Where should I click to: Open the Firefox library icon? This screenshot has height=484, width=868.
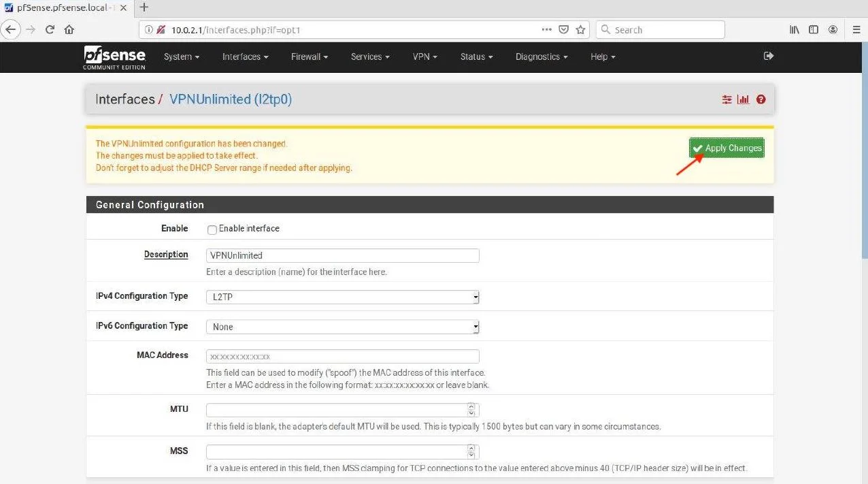coord(794,29)
